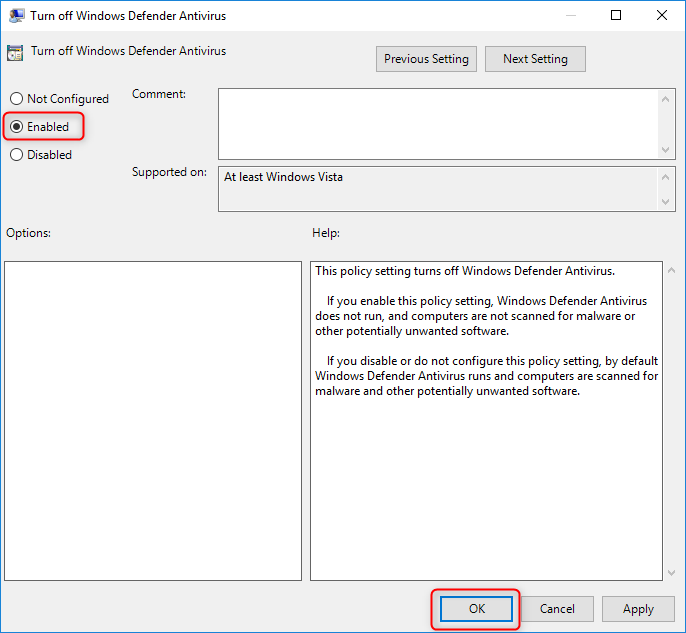Click the Apply button
This screenshot has height=633, width=686.
(638, 608)
